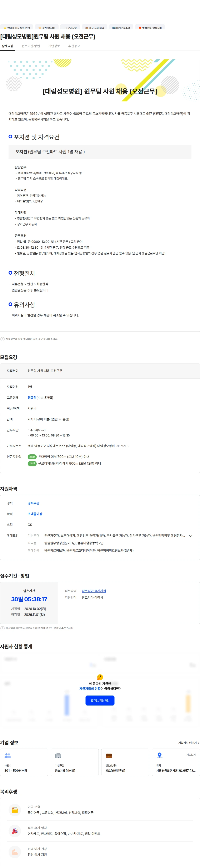Click the thinking emoji above 이 공고에 지원한

[100, 677]
